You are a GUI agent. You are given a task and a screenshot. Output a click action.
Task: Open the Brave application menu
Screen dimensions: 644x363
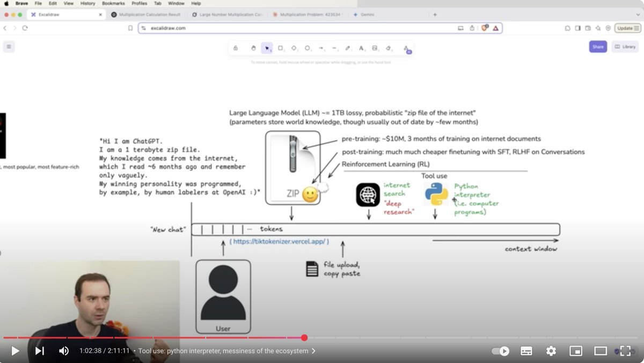[x=21, y=3]
